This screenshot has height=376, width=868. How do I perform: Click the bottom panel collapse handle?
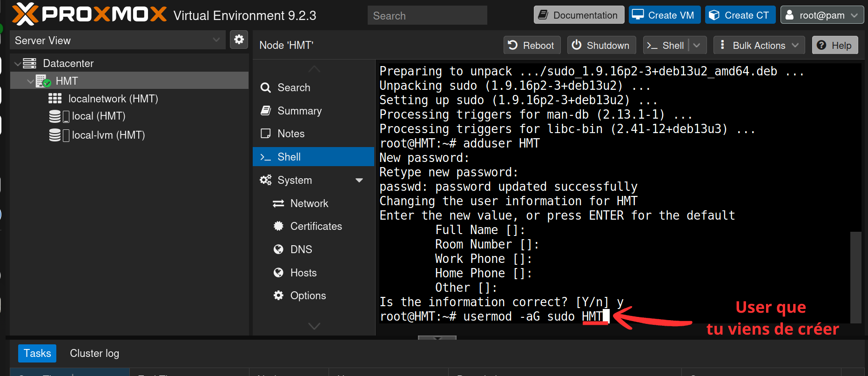[x=437, y=338]
